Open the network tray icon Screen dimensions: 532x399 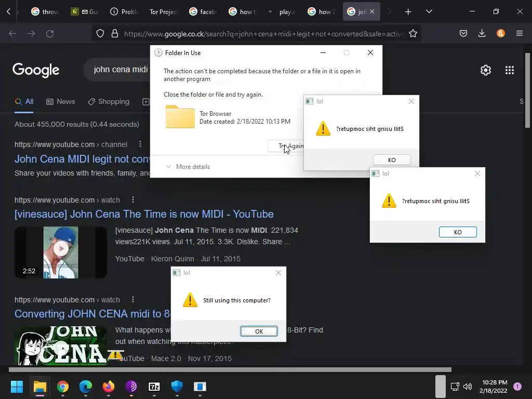pos(455,387)
